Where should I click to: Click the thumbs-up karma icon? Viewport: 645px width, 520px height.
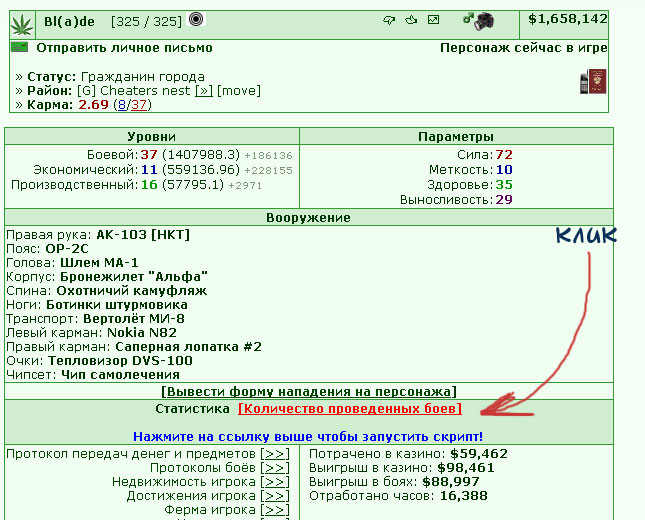(x=411, y=19)
